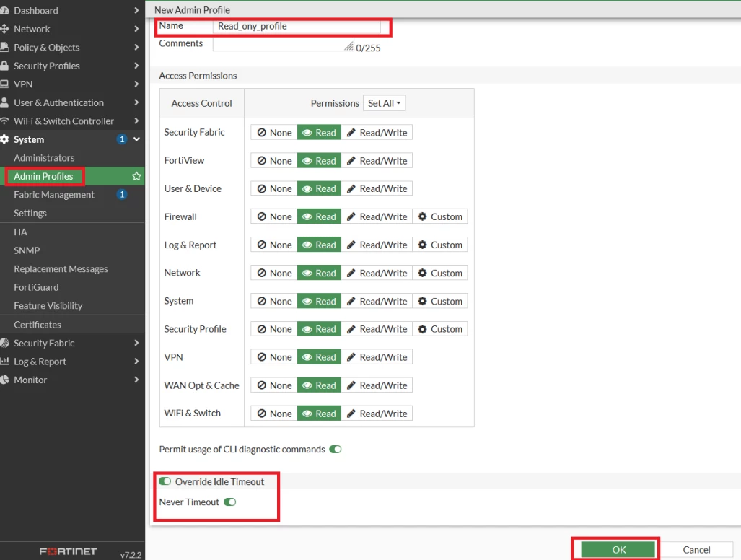Select None for VPN permission
741x560 pixels.
point(274,357)
